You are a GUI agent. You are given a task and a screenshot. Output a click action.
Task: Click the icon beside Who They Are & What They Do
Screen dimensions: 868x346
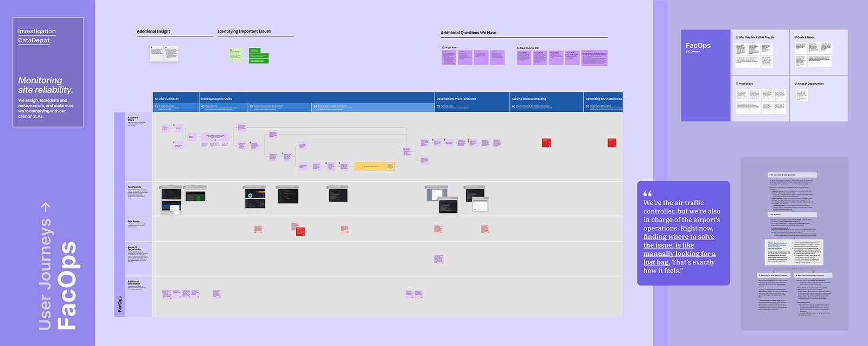tap(737, 37)
